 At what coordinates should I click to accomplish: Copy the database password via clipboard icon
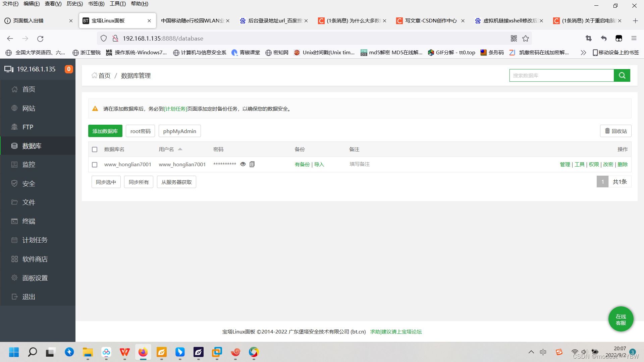pyautogui.click(x=252, y=164)
